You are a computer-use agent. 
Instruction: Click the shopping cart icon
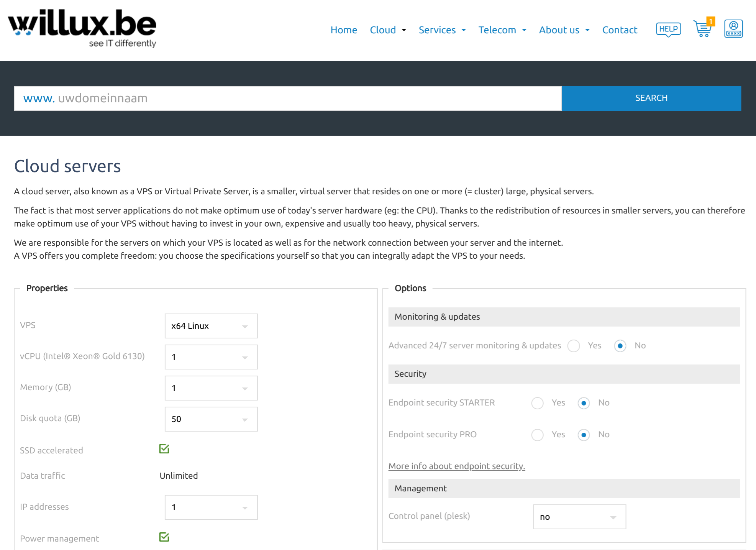(703, 30)
